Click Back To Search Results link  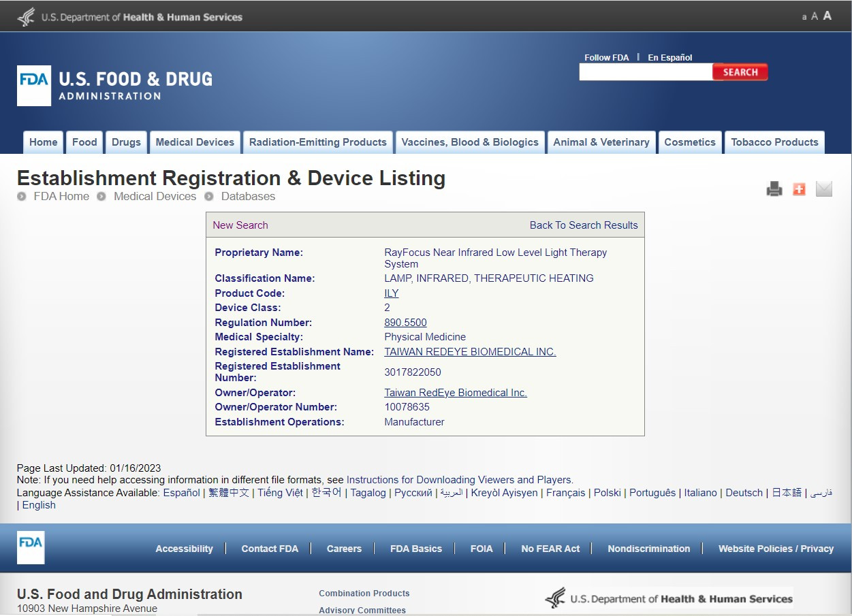tap(584, 225)
